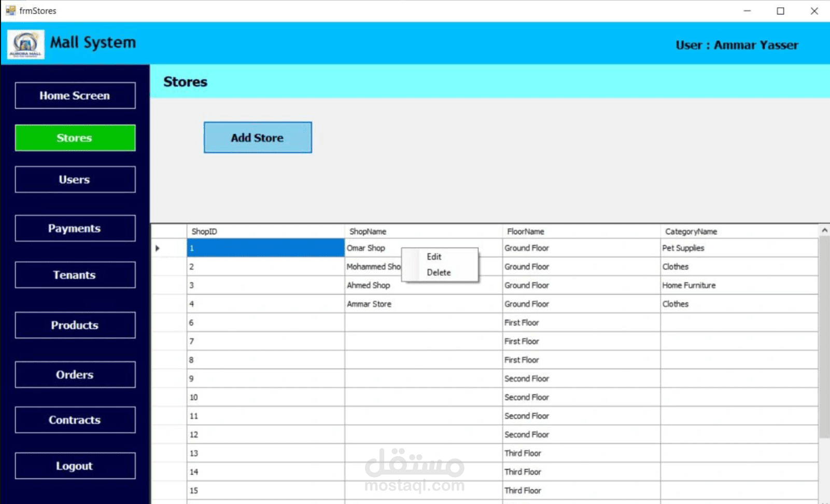Maximize the frmStores window
The image size is (830, 504).
(x=780, y=11)
